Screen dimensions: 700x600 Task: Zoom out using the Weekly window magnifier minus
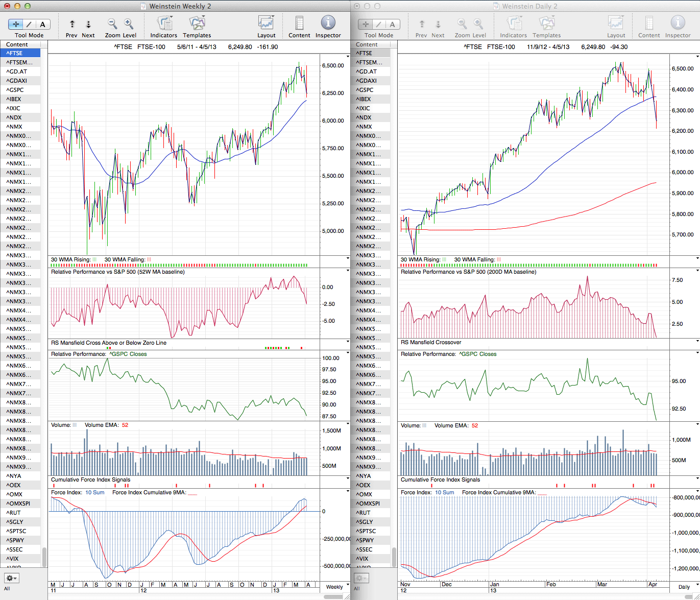[112, 23]
